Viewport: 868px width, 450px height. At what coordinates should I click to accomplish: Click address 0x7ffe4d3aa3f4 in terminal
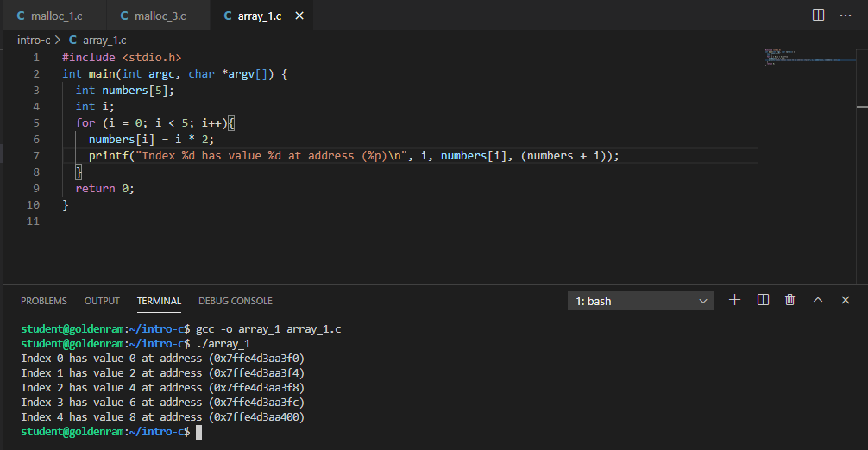tap(257, 373)
